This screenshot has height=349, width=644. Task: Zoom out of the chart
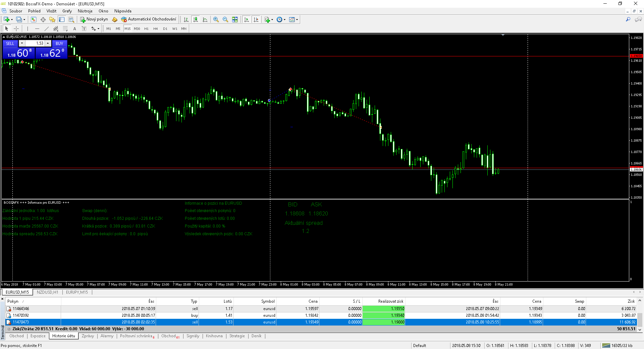click(x=225, y=19)
